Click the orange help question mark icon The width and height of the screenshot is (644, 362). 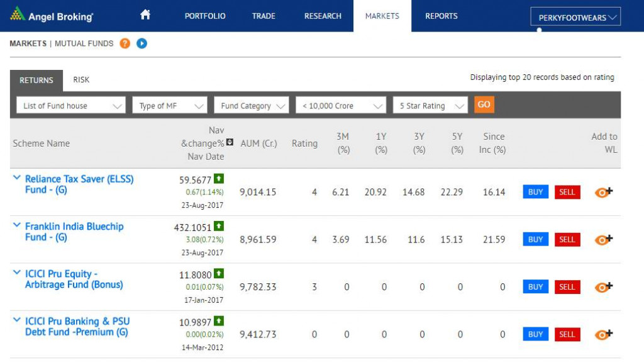pyautogui.click(x=125, y=43)
